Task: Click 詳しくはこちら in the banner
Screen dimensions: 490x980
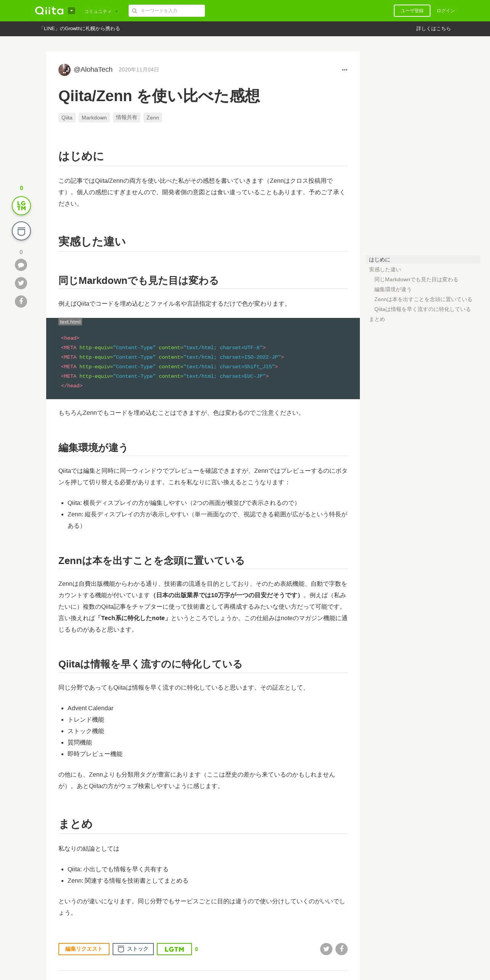Action: (433, 29)
